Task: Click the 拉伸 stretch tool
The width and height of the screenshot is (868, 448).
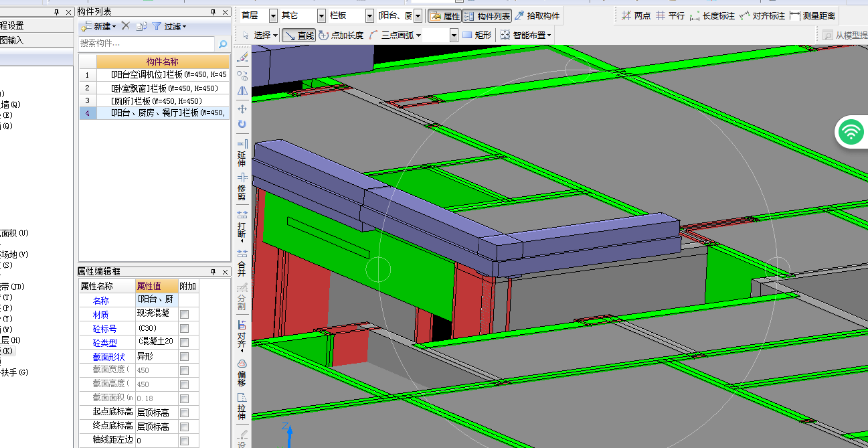Action: [x=242, y=407]
